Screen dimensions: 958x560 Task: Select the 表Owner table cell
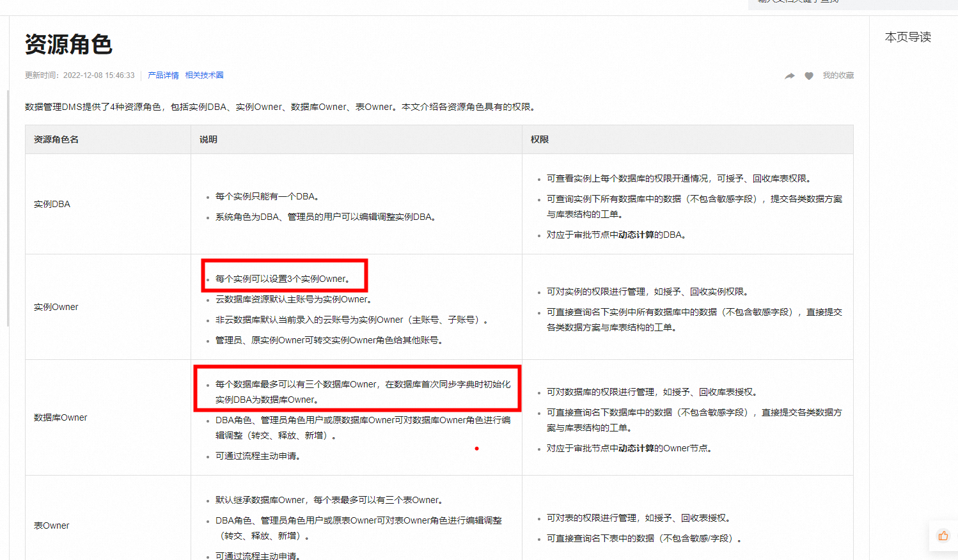pyautogui.click(x=108, y=525)
